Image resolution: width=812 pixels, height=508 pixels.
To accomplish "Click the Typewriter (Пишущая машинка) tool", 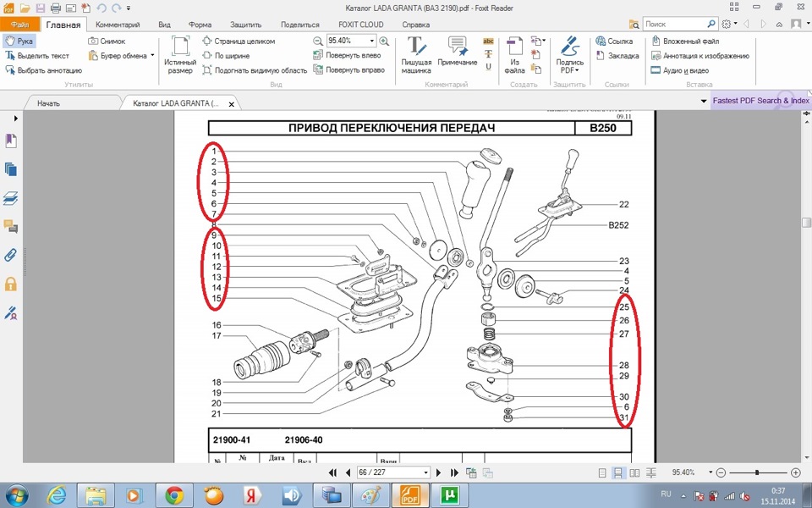I will pyautogui.click(x=416, y=54).
